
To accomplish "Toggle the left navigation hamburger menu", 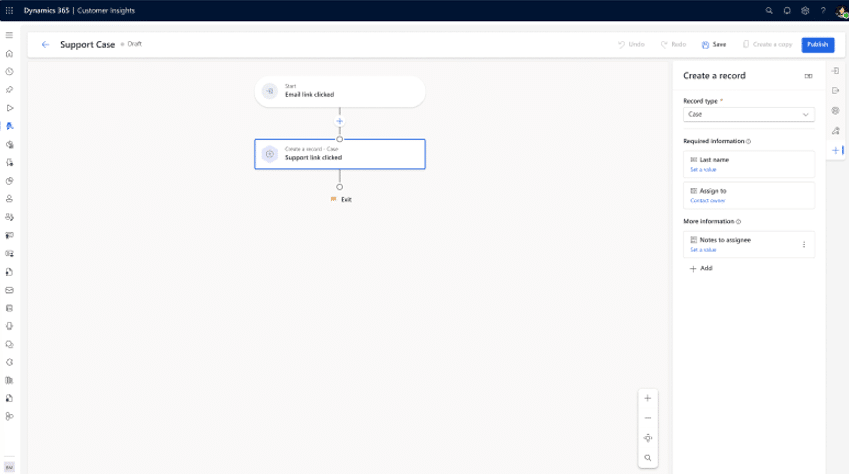I will [x=10, y=35].
